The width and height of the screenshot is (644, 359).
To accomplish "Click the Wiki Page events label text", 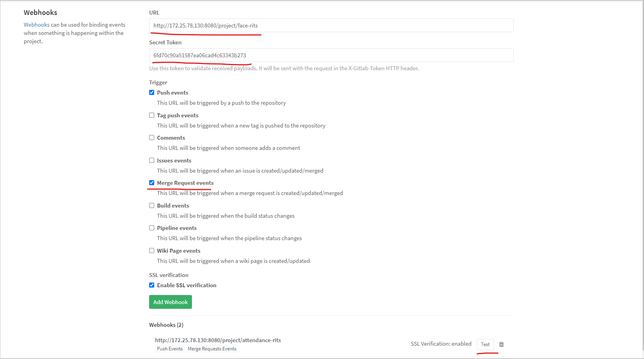I will pos(179,251).
